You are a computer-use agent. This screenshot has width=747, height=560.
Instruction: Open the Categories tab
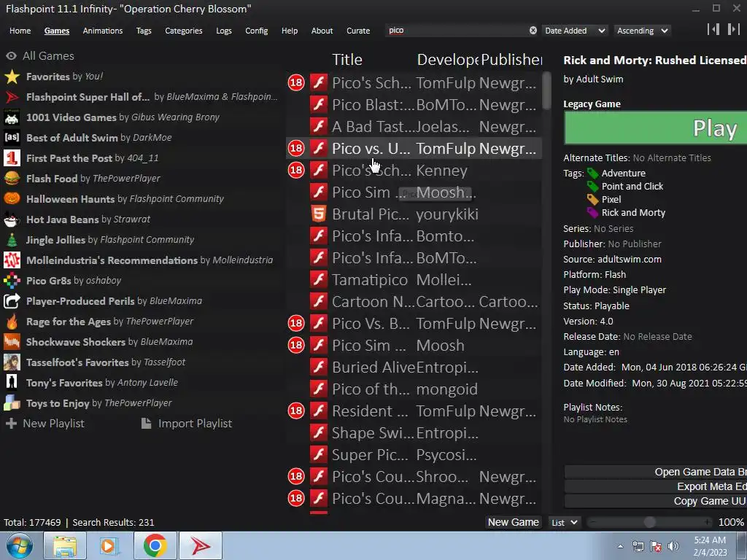click(183, 31)
